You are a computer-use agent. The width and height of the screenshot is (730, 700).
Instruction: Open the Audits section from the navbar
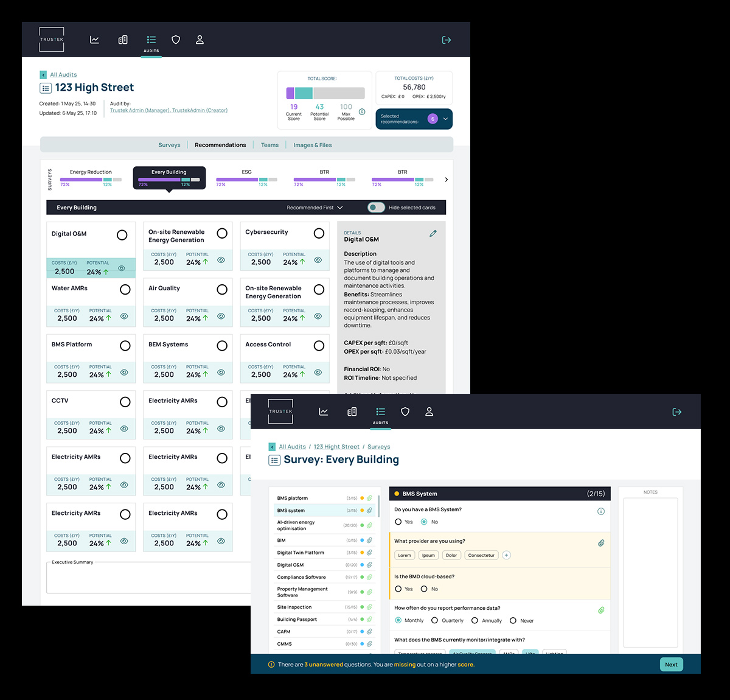pyautogui.click(x=151, y=39)
